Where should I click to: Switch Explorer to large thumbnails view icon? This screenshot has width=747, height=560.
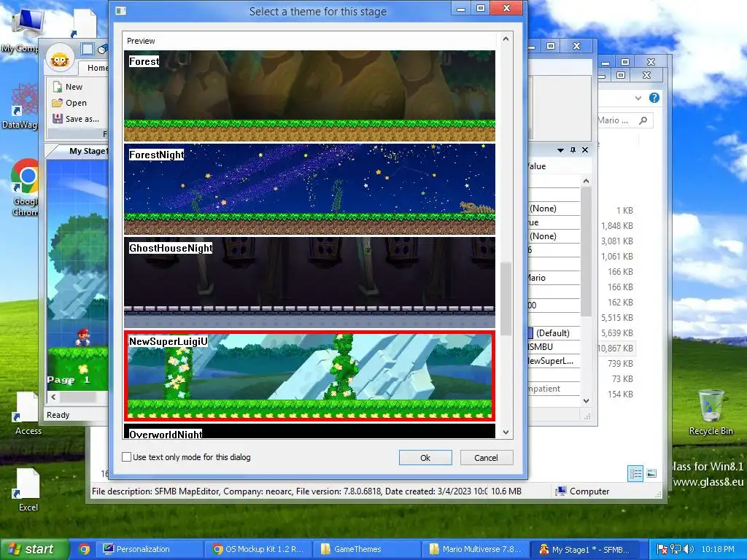[x=651, y=473]
